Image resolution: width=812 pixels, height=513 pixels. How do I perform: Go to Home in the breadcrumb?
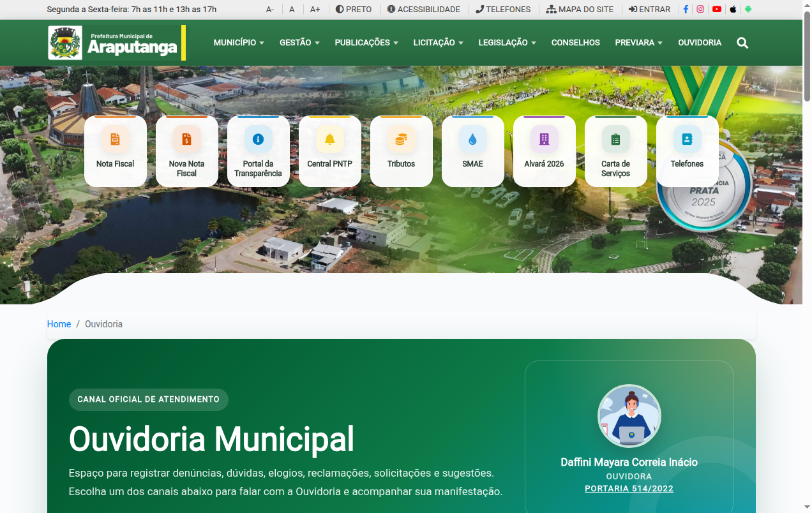pyautogui.click(x=59, y=324)
